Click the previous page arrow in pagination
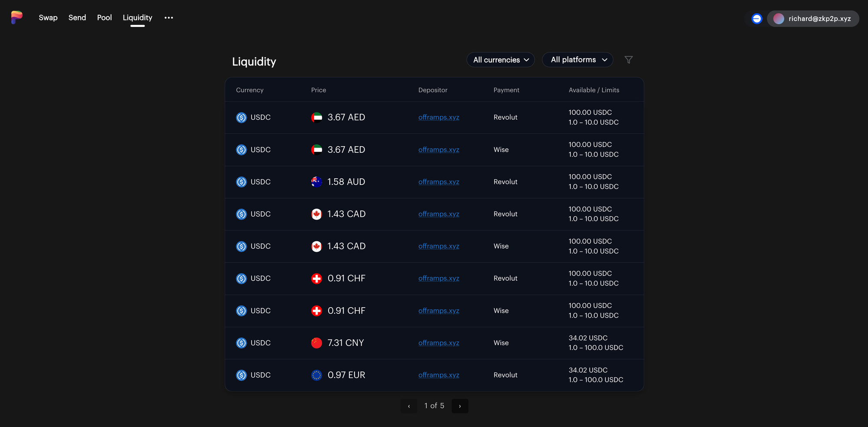Viewport: 868px width, 427px height. [408, 406]
